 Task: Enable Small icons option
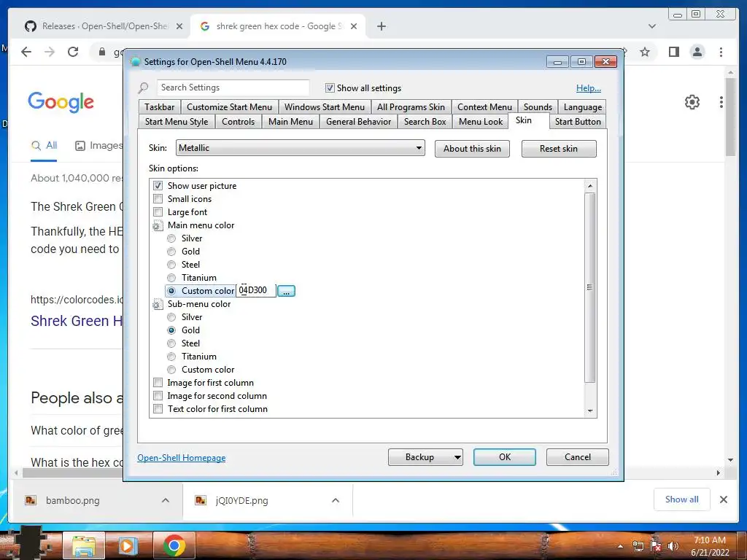(x=158, y=199)
